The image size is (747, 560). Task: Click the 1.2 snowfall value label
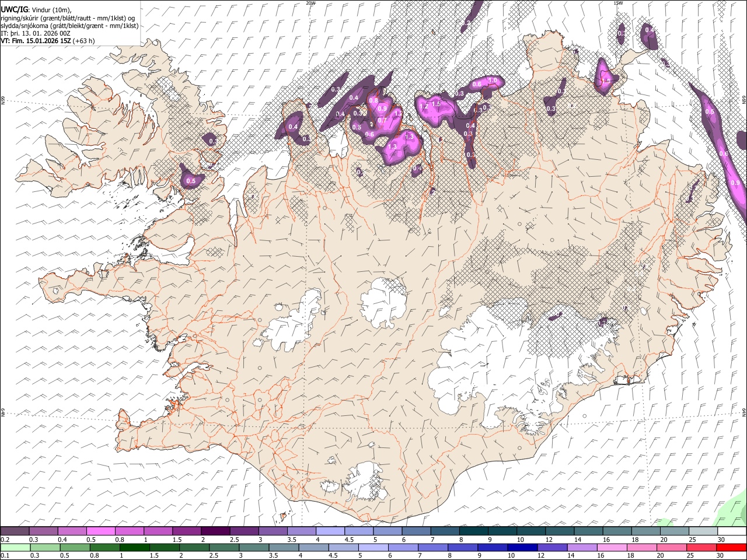(x=424, y=107)
